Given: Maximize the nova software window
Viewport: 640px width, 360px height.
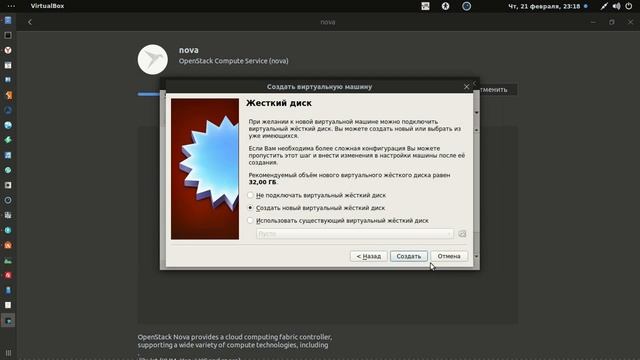Looking at the screenshot, I should (x=611, y=22).
